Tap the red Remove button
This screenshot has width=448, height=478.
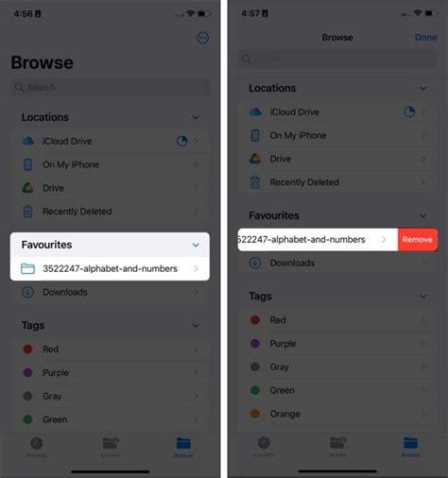click(x=418, y=240)
